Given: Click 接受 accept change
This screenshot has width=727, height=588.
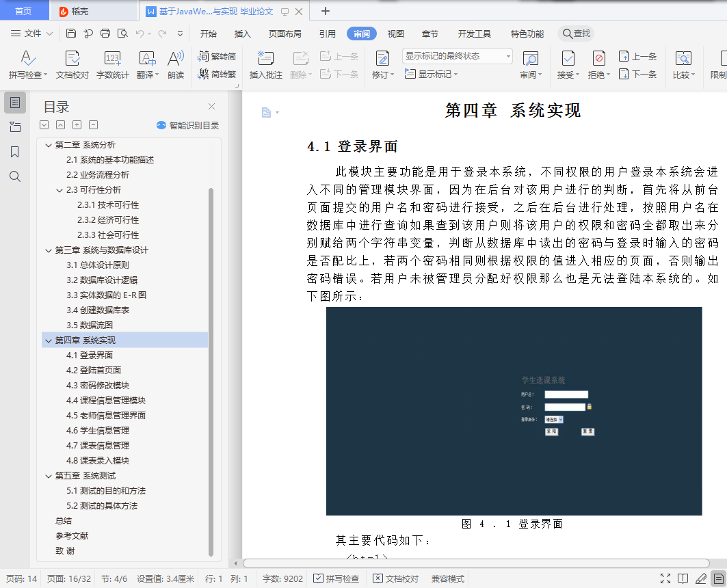Looking at the screenshot, I should pos(568,65).
